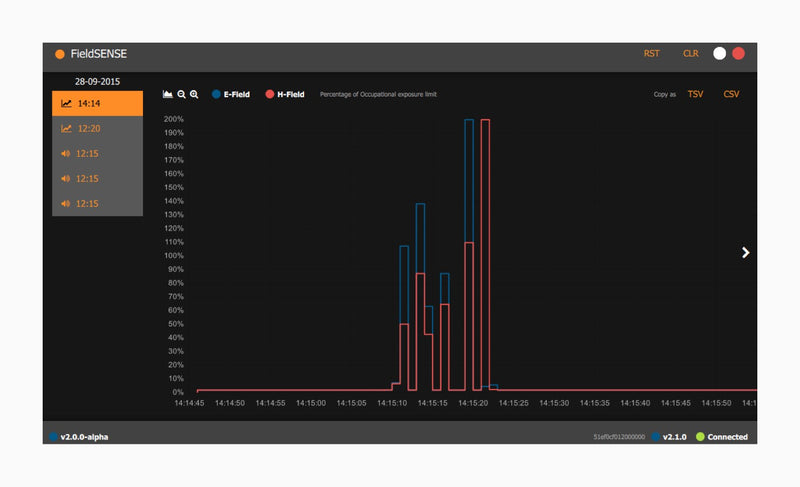Copy data as CSV
This screenshot has width=800, height=487.
[731, 94]
